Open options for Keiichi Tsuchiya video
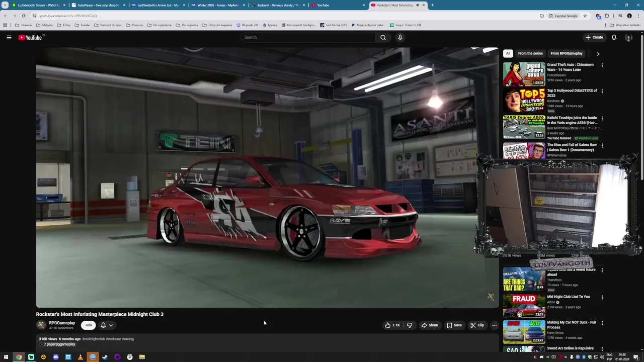644x362 pixels. pos(602,119)
